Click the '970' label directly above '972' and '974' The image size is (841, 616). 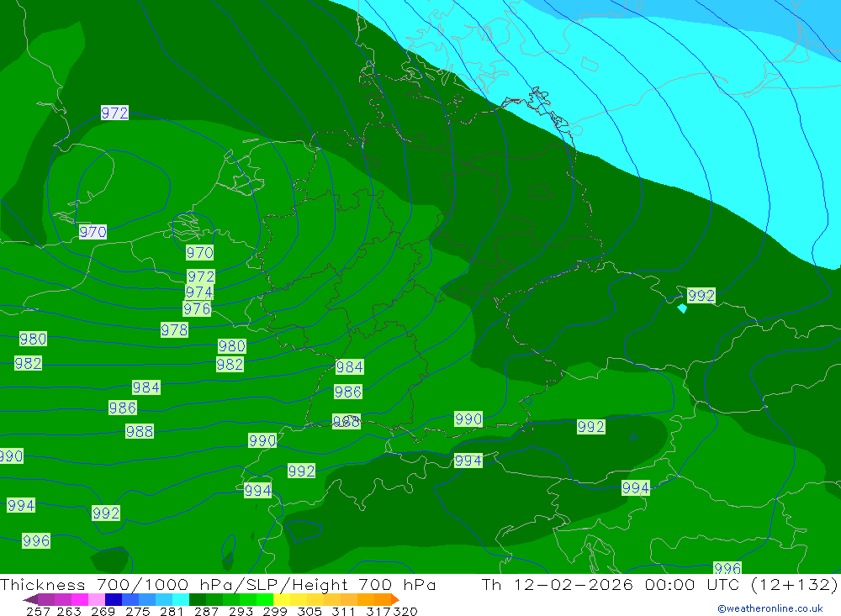[x=200, y=252]
